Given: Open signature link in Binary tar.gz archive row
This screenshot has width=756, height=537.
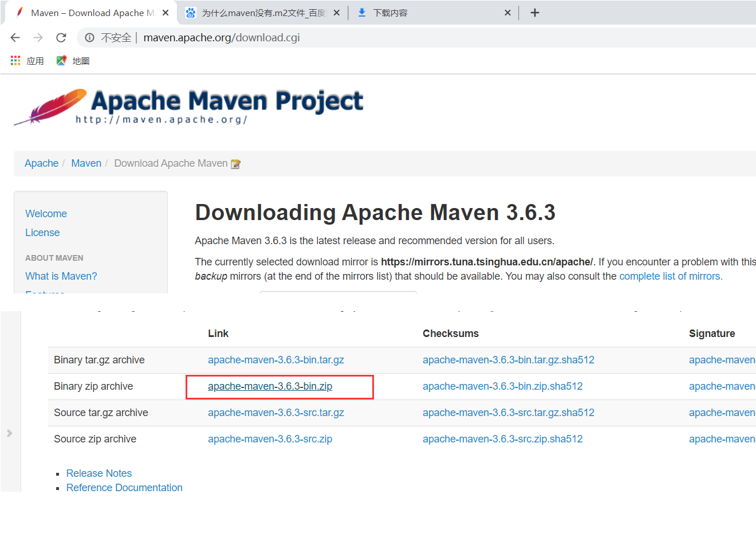Looking at the screenshot, I should coord(722,360).
